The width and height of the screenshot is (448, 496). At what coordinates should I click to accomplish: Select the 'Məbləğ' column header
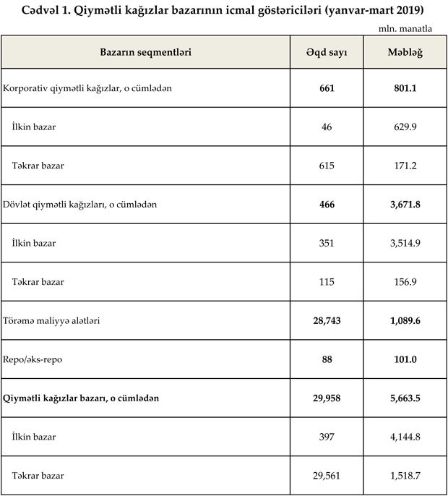(405, 53)
